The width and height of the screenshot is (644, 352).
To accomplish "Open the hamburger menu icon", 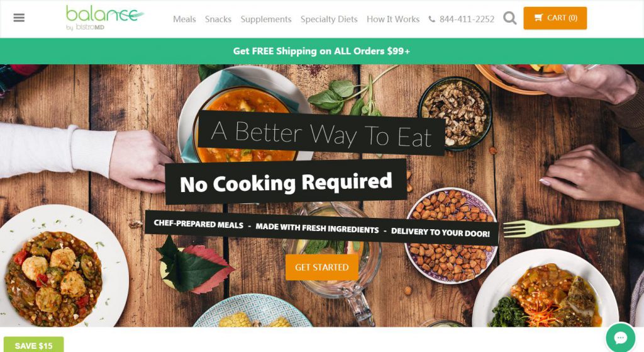I will [x=19, y=18].
